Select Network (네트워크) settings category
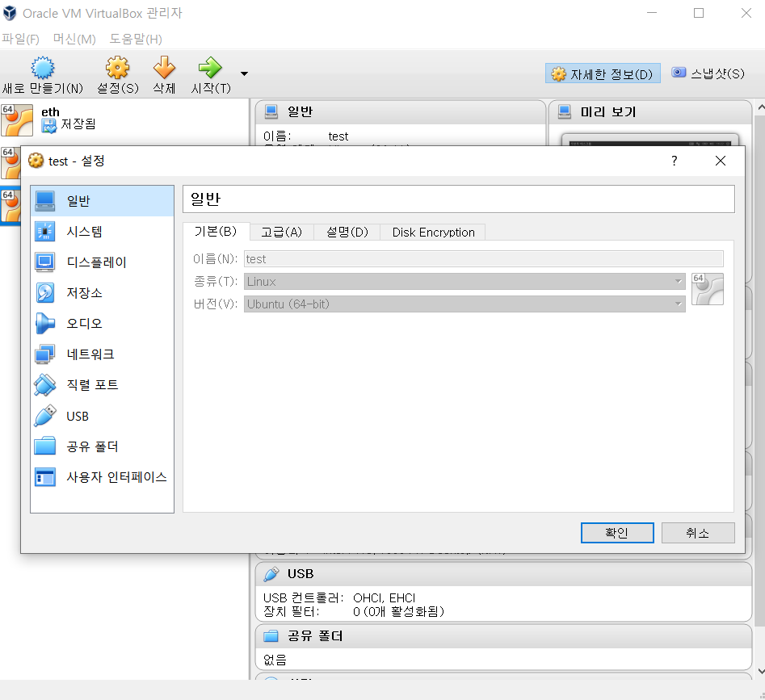Screen dimensions: 765x700 [x=102, y=354]
